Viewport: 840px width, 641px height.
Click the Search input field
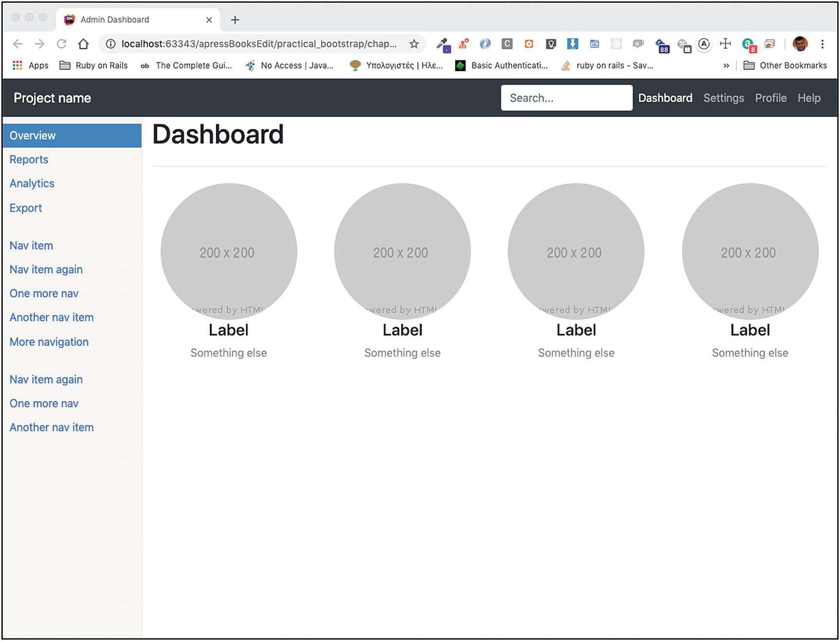tap(566, 98)
